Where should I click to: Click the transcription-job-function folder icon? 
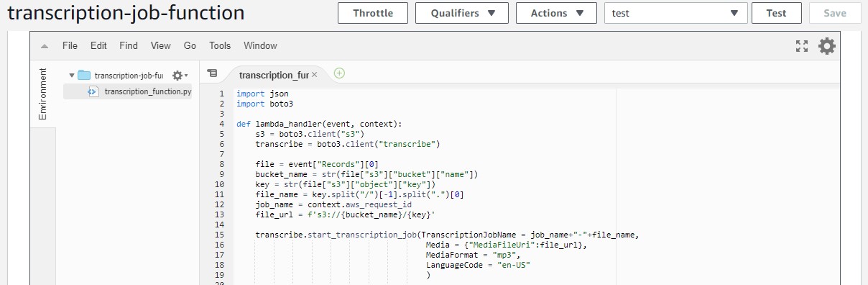coord(84,75)
